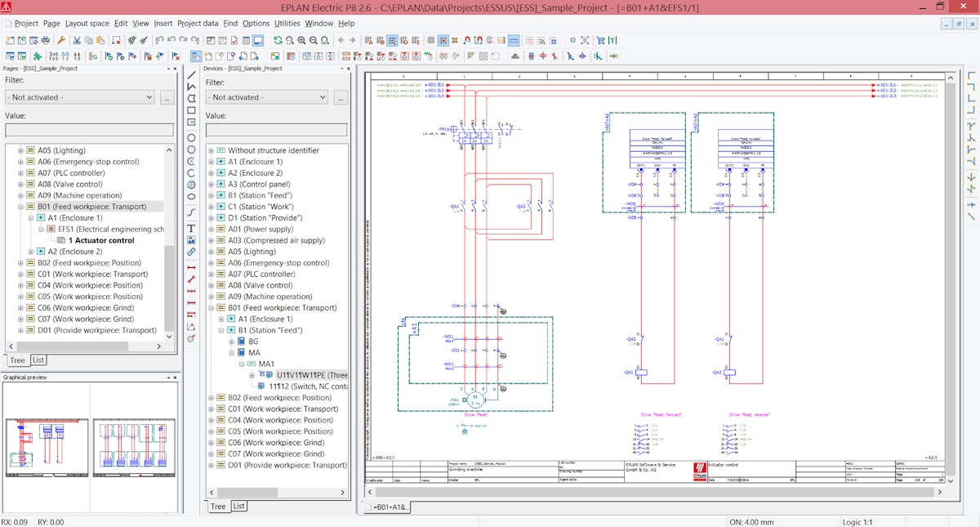The height and width of the screenshot is (527, 980).
Task: Open the Project data menu
Action: pyautogui.click(x=198, y=24)
